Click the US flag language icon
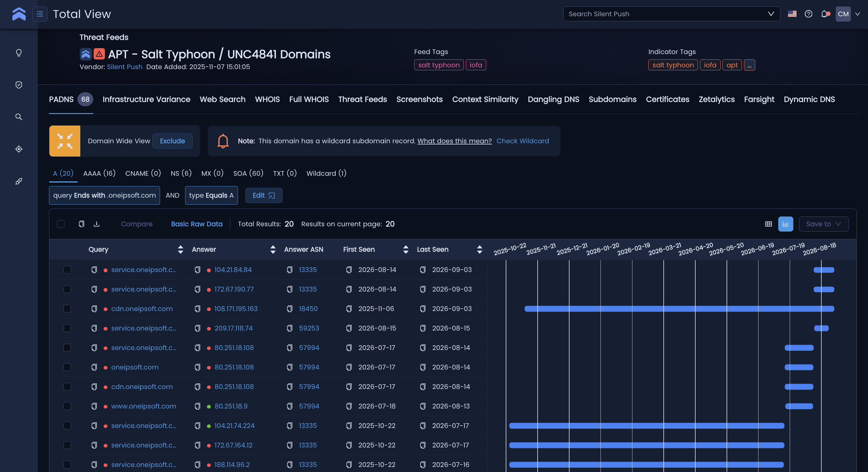The height and width of the screenshot is (472, 868). coord(792,14)
